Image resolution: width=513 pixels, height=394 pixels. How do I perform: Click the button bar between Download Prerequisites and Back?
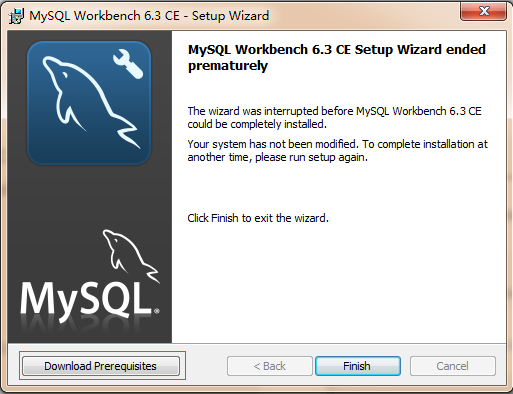coord(206,366)
